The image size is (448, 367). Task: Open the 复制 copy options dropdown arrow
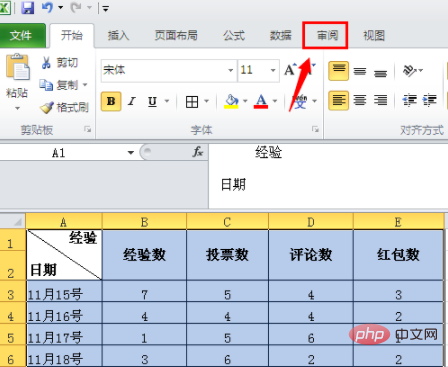85,85
